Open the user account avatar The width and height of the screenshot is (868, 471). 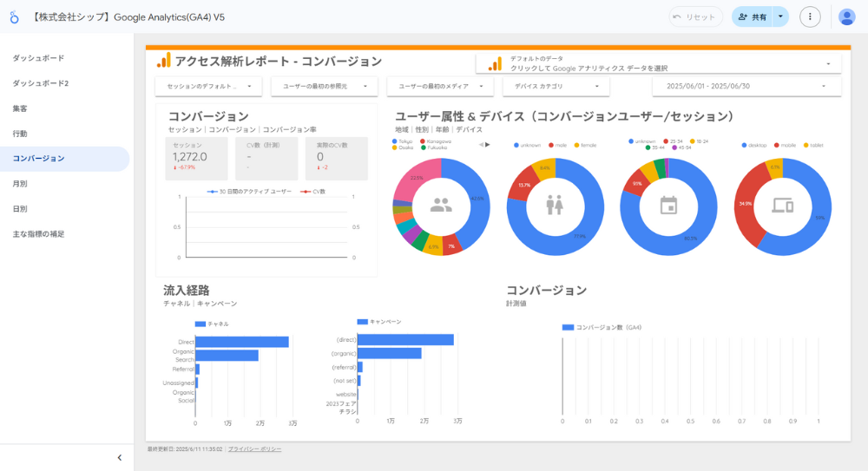(x=846, y=17)
